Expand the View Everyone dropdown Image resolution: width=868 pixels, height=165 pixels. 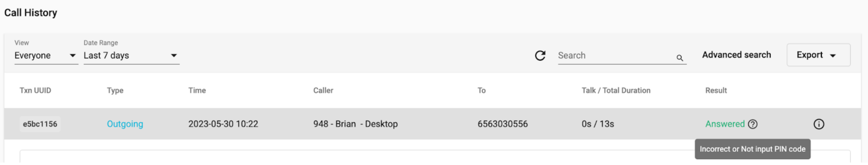[46, 56]
